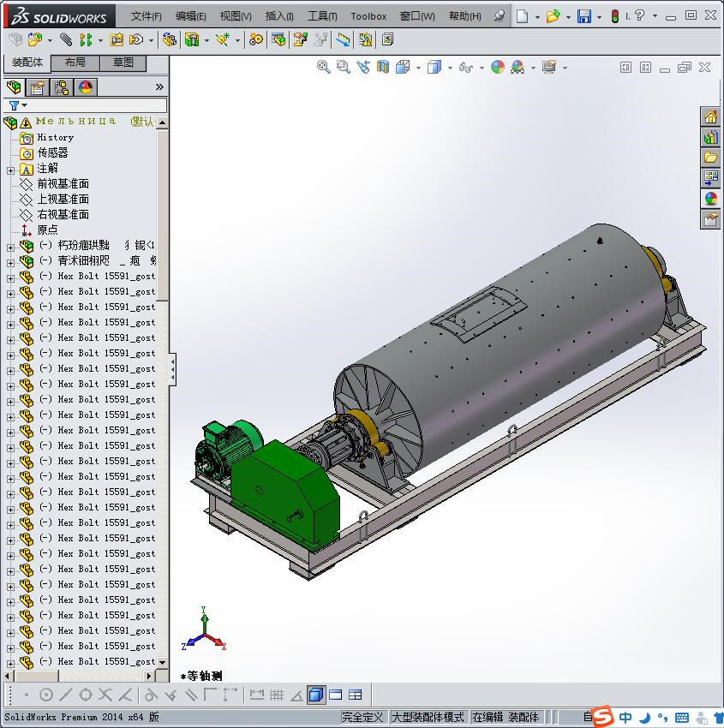The height and width of the screenshot is (728, 724).
Task: Click the Zoom to Area icon
Action: pos(344,68)
